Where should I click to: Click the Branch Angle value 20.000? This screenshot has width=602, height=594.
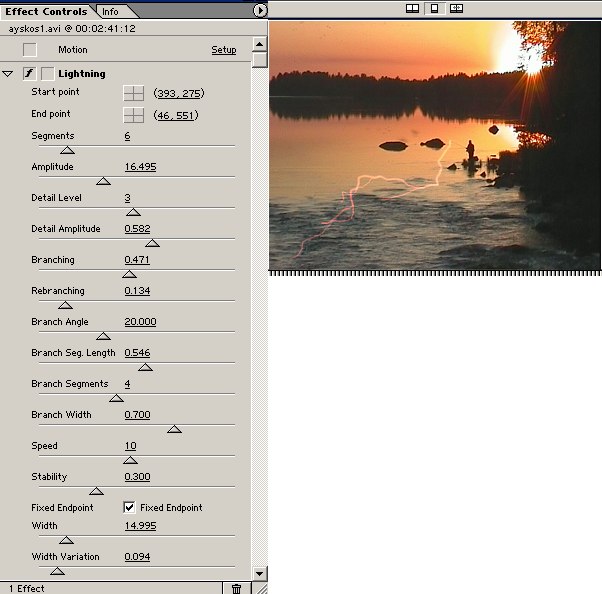[141, 322]
